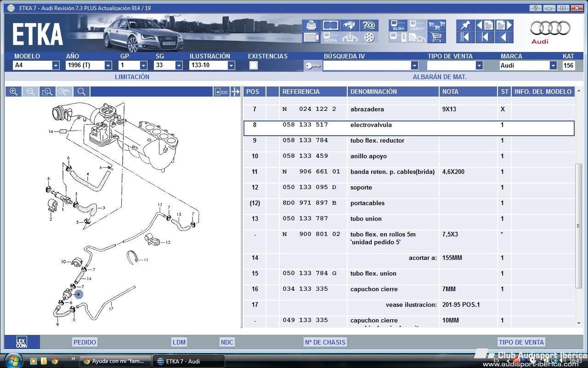Click the zoom in magnifier icon

point(14,92)
